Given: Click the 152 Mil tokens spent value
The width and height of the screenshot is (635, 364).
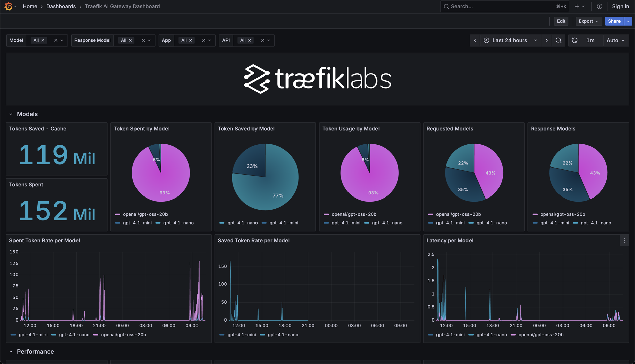Looking at the screenshot, I should point(57,211).
